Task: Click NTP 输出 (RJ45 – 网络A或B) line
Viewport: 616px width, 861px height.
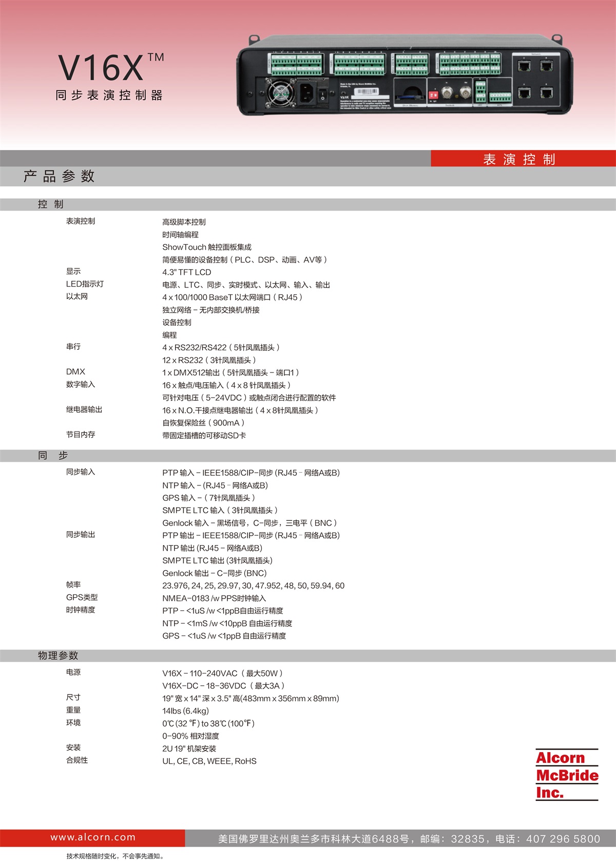Action: pos(213,548)
